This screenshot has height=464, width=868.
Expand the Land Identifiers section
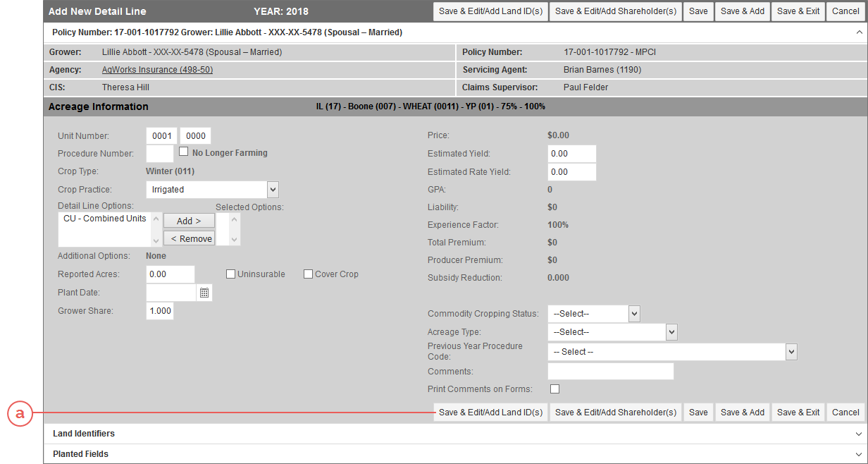pos(858,433)
